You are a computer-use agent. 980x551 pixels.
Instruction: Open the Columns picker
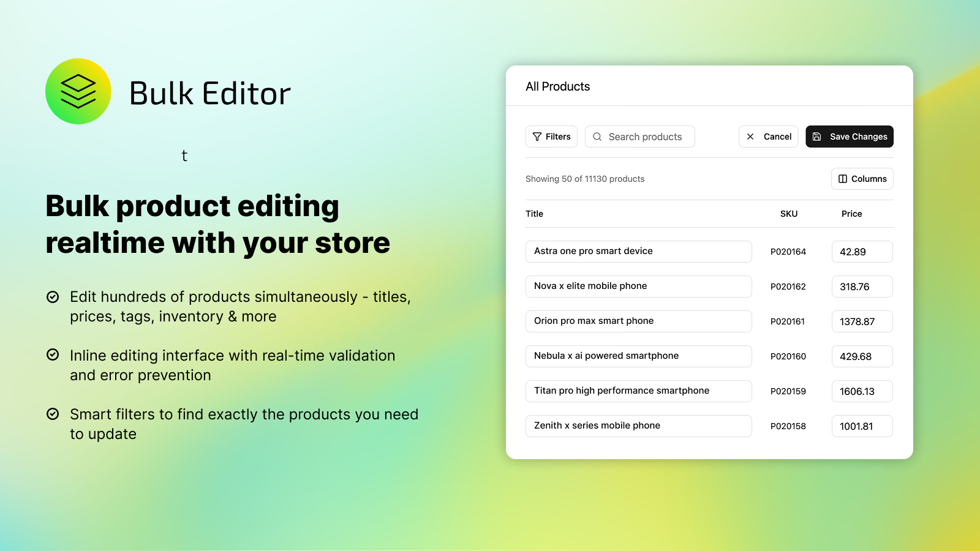pos(862,179)
